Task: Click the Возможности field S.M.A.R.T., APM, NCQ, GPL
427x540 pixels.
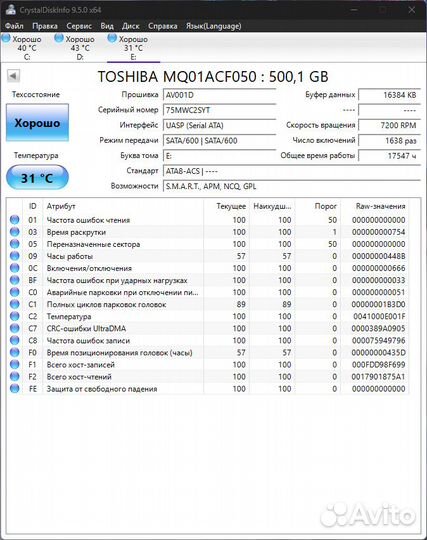Action: coord(292,186)
